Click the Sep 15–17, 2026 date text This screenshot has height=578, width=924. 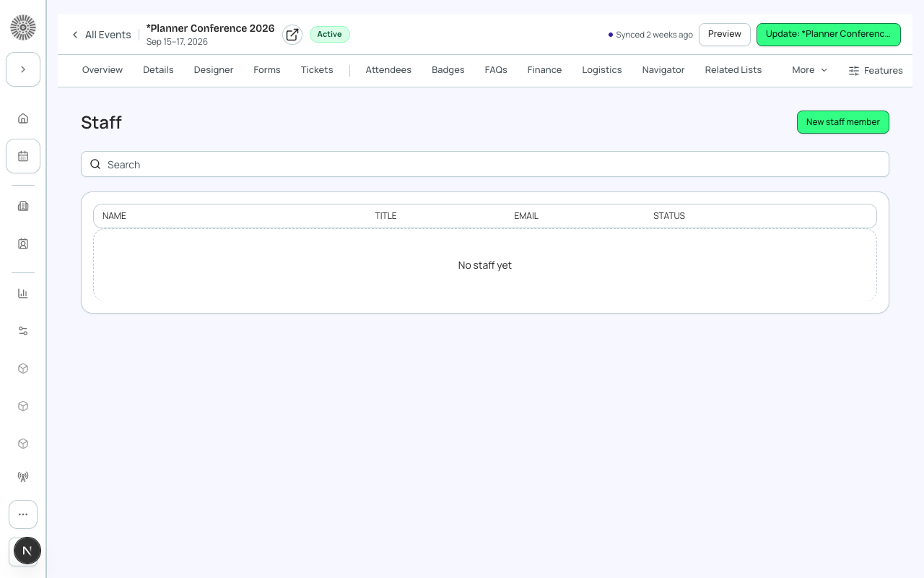tap(177, 42)
